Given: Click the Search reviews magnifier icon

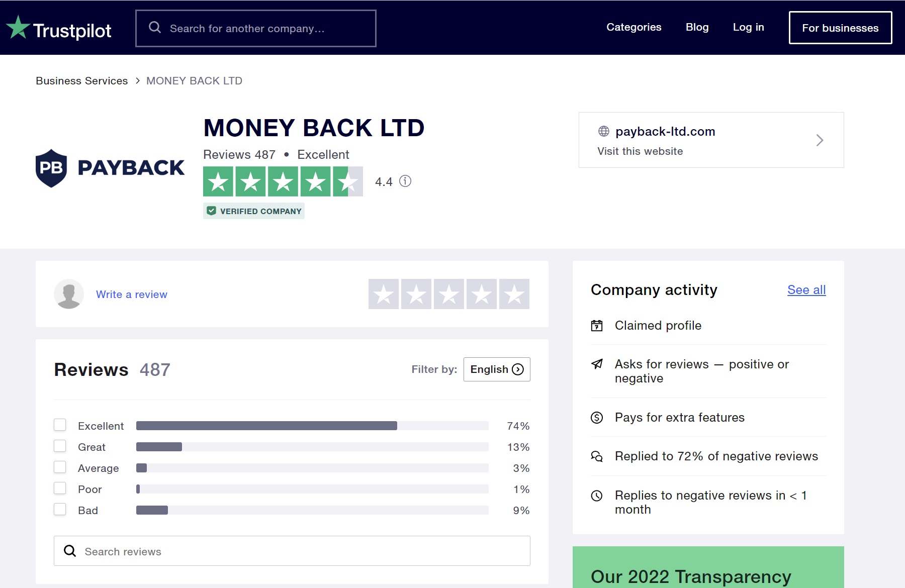Looking at the screenshot, I should pyautogui.click(x=70, y=551).
